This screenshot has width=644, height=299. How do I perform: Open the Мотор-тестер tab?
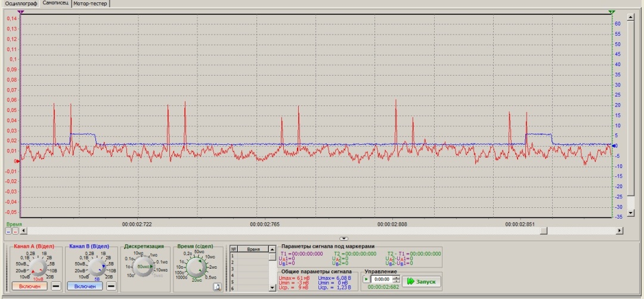click(x=91, y=4)
